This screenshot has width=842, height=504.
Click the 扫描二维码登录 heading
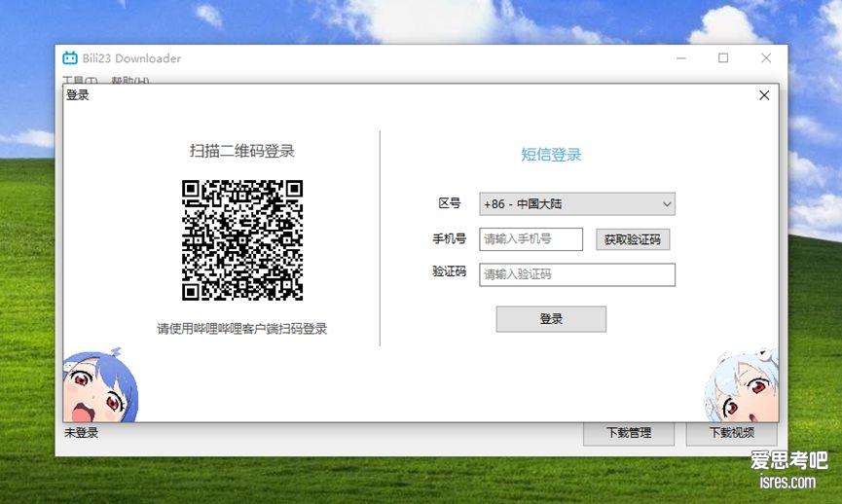(x=242, y=151)
